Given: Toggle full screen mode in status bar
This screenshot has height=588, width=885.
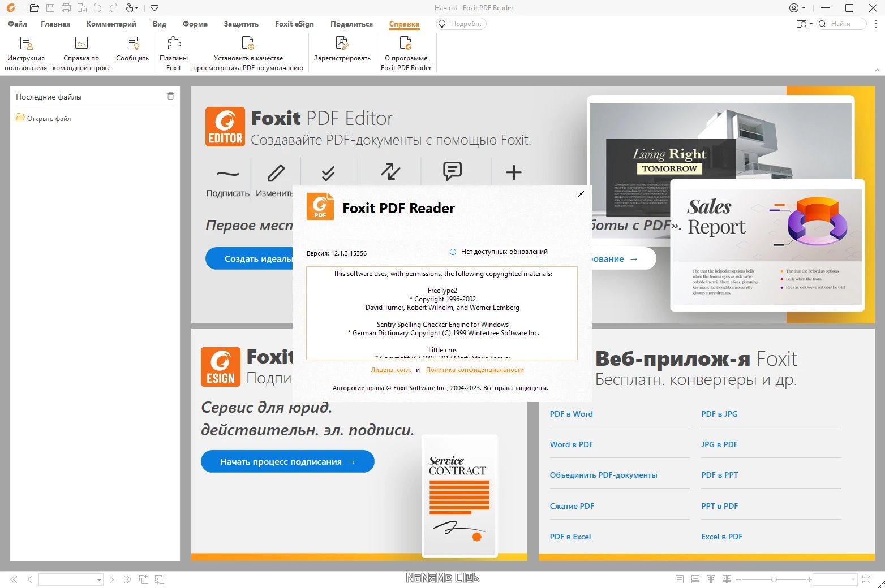Looking at the screenshot, I should click(x=866, y=579).
